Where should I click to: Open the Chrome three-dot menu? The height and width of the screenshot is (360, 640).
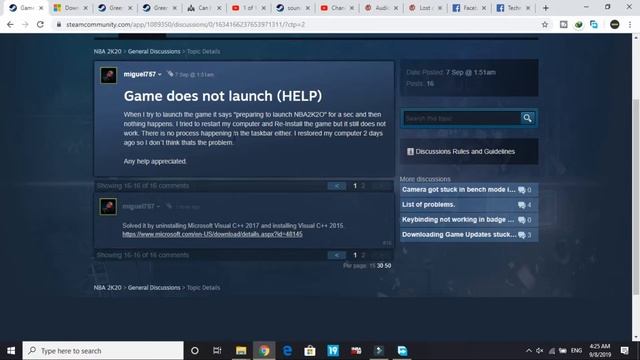(x=630, y=24)
